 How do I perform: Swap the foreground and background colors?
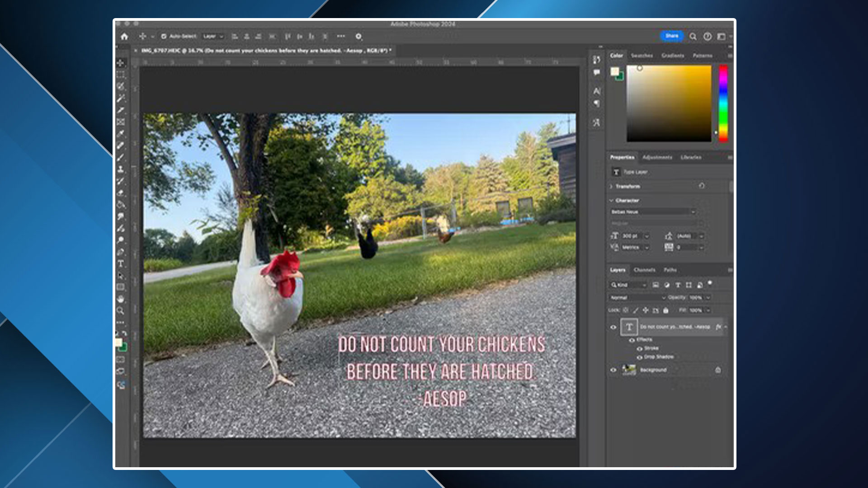pyautogui.click(x=124, y=333)
